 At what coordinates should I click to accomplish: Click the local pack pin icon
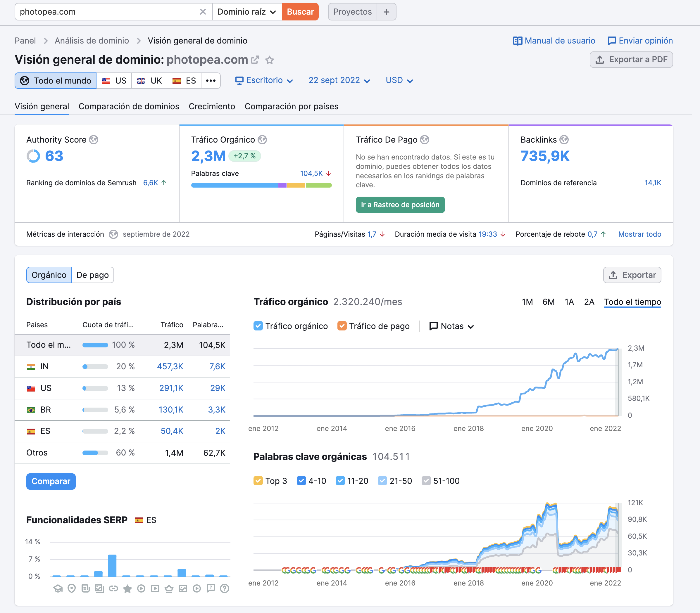(x=72, y=588)
